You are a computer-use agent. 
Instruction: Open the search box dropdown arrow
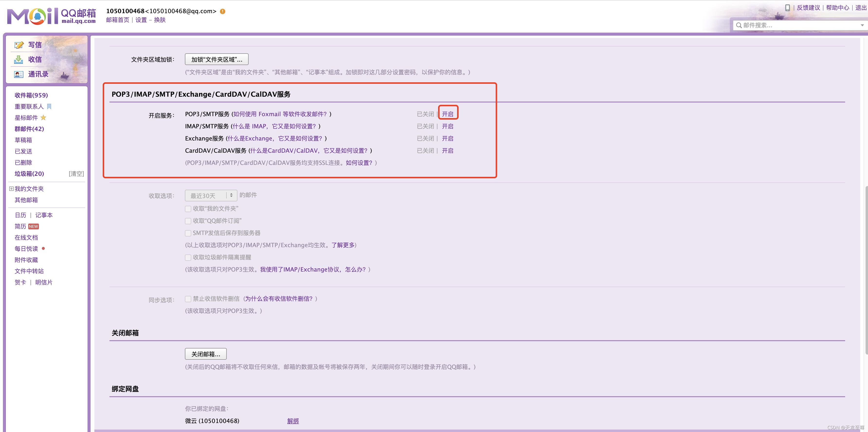pyautogui.click(x=862, y=25)
